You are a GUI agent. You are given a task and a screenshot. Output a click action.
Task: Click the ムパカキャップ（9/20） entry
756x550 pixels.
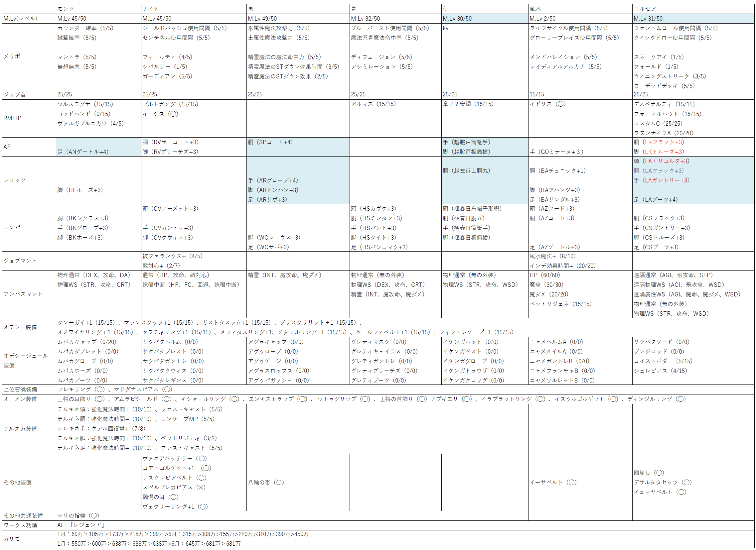click(x=87, y=342)
